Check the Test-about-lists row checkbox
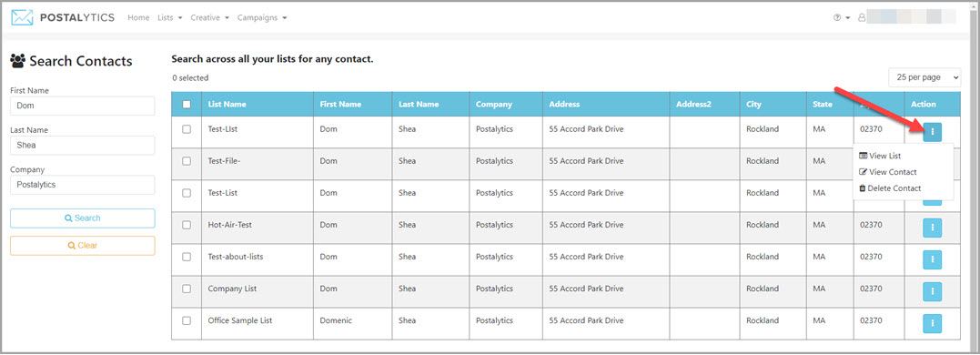This screenshot has width=980, height=355. pyautogui.click(x=187, y=257)
